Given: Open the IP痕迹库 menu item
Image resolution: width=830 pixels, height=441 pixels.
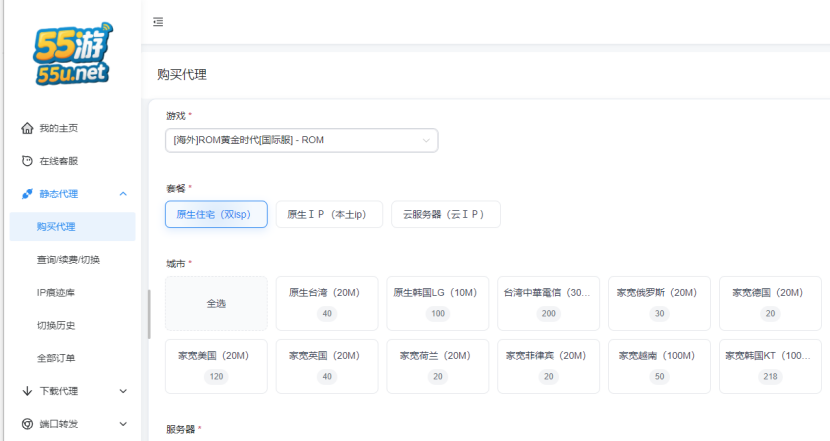Looking at the screenshot, I should (56, 292).
